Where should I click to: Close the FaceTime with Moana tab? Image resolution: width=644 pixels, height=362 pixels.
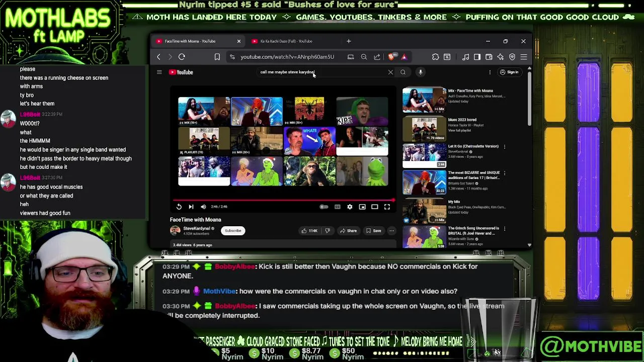pyautogui.click(x=238, y=41)
